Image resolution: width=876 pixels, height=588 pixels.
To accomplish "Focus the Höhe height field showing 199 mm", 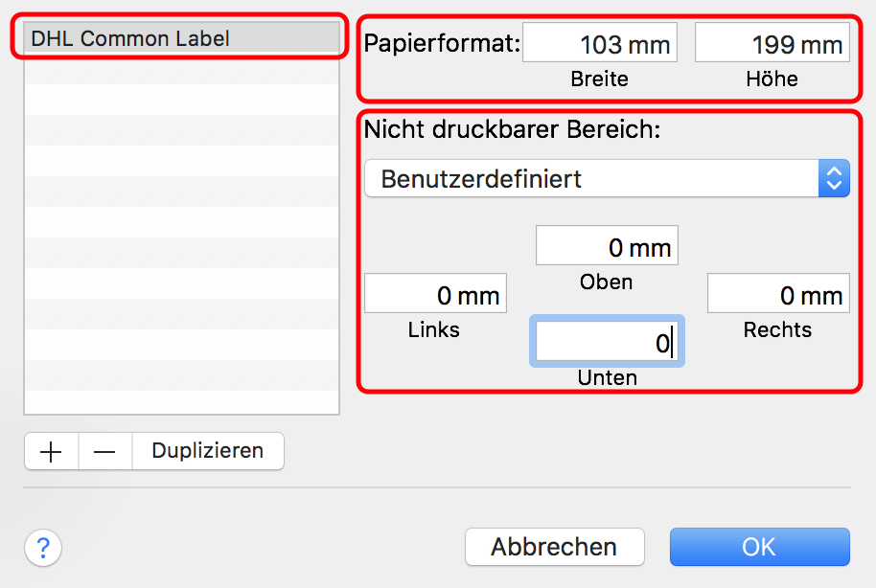I will coord(772,42).
